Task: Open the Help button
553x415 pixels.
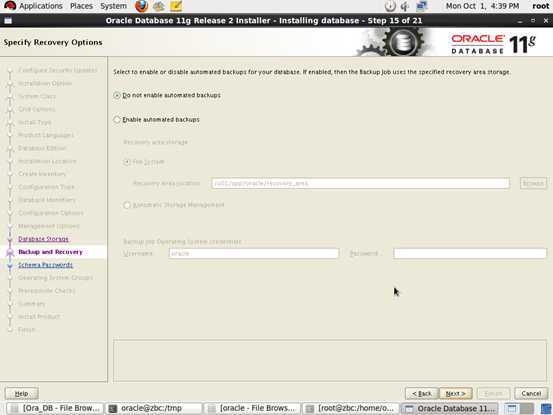Action: click(x=22, y=393)
